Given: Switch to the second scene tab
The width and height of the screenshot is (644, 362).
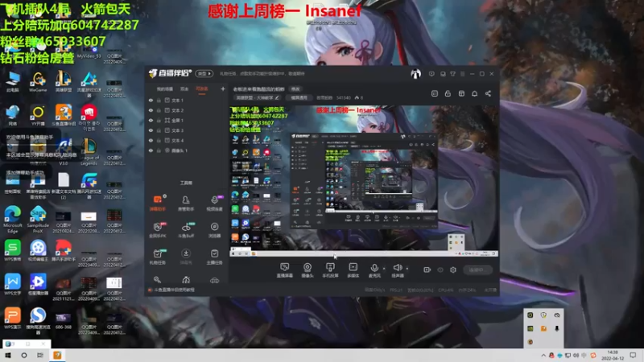Looking at the screenshot, I should [184, 89].
